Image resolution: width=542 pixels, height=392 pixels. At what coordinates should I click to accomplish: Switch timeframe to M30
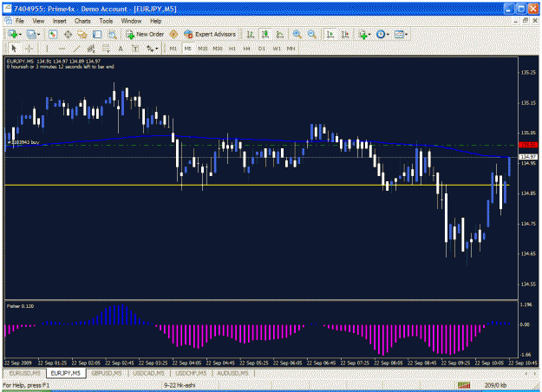click(218, 49)
